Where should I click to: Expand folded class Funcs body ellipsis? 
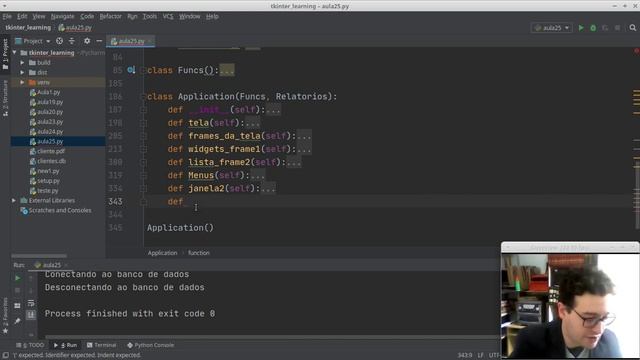[227, 70]
